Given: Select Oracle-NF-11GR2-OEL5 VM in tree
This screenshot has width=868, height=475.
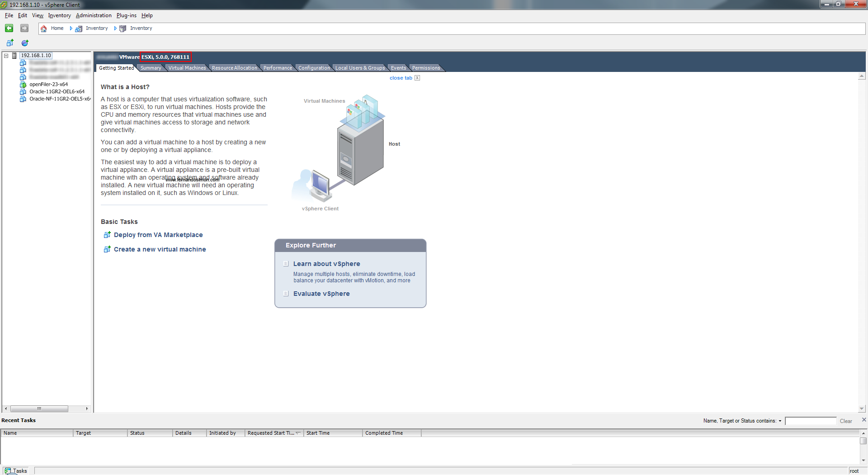Looking at the screenshot, I should click(x=60, y=99).
